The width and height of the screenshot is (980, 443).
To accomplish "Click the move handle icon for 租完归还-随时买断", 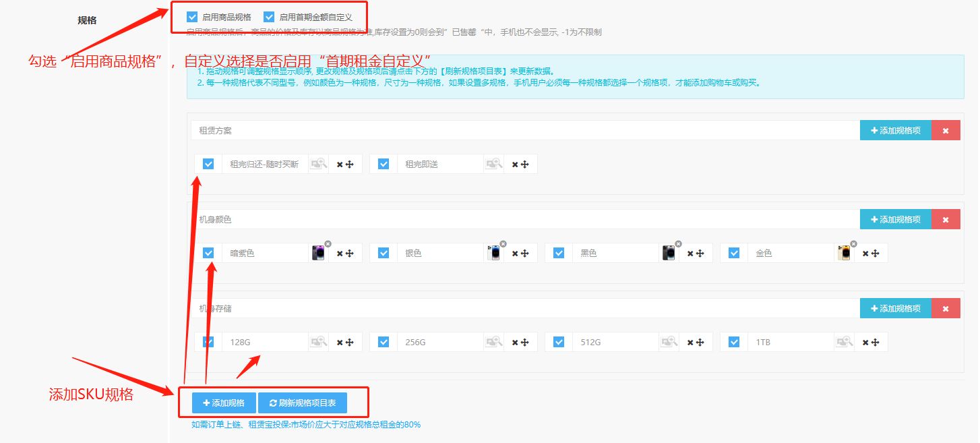I will (350, 165).
